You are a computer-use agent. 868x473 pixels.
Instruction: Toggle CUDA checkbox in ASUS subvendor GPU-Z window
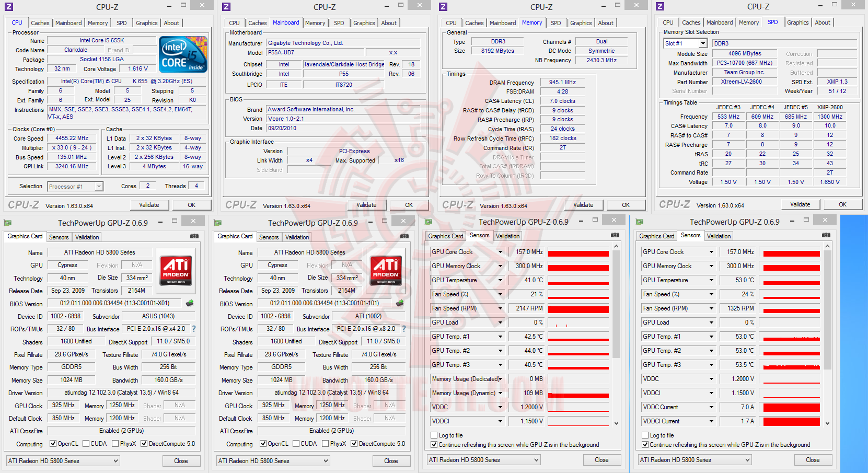click(86, 444)
